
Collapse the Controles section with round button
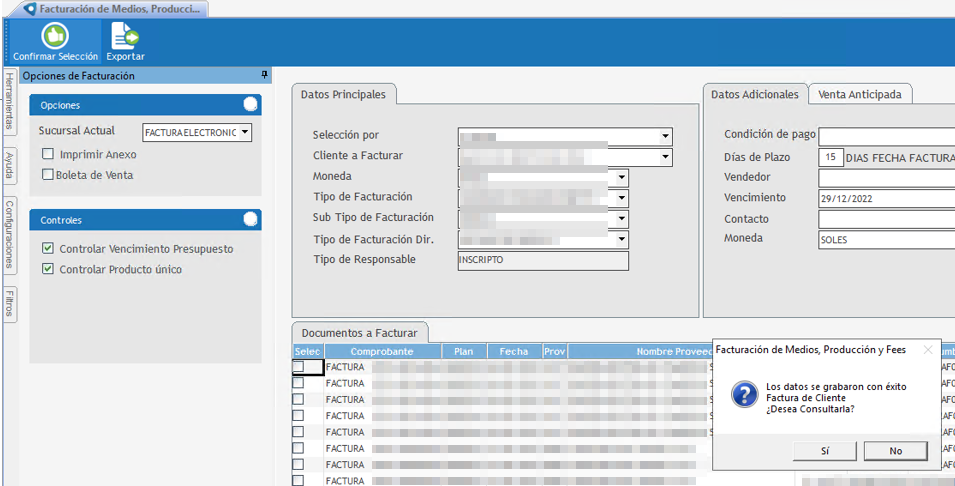pos(250,219)
